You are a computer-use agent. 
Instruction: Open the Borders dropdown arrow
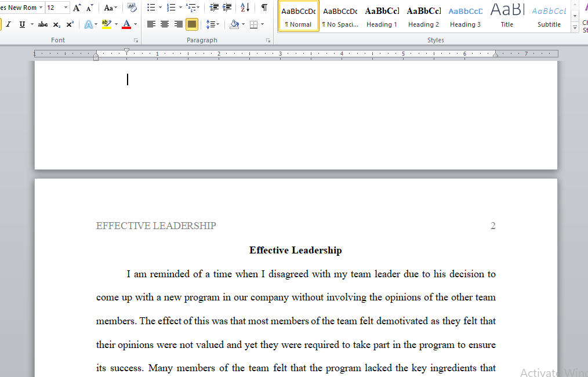tap(262, 24)
